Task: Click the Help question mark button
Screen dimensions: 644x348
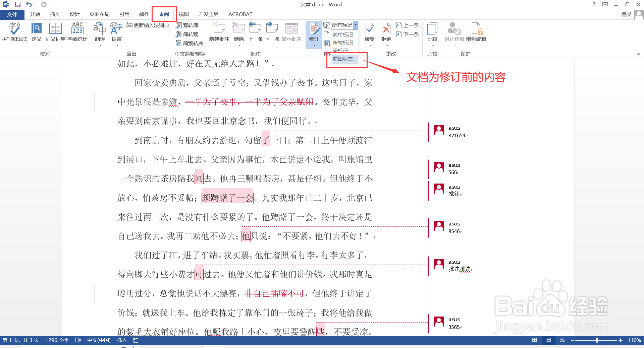Action: pyautogui.click(x=594, y=4)
